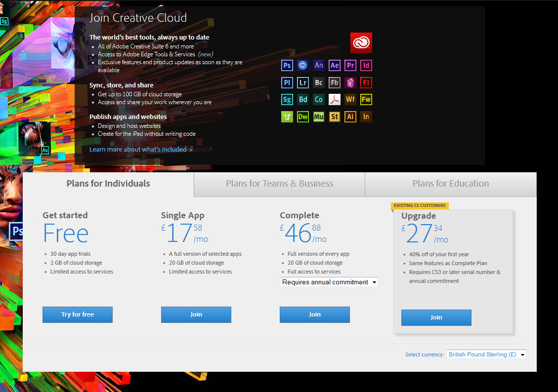Open the green Typekit icon

coord(287,117)
